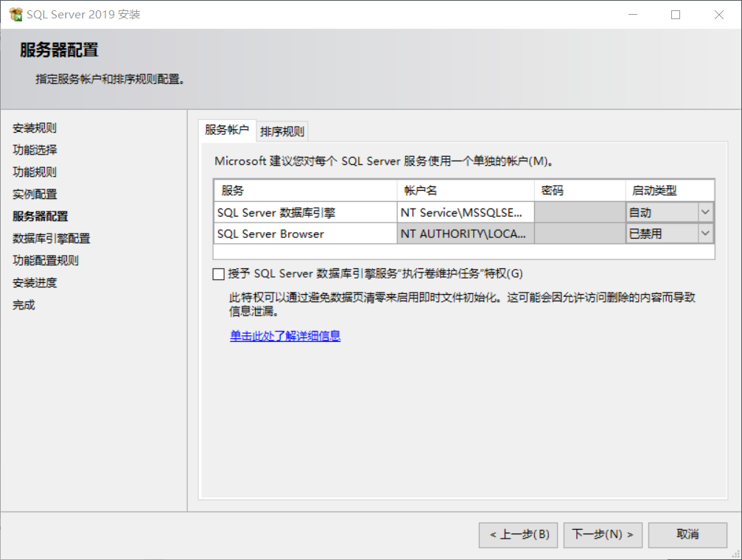Select 安装规则 in the step list
This screenshot has width=742, height=560.
tap(35, 127)
